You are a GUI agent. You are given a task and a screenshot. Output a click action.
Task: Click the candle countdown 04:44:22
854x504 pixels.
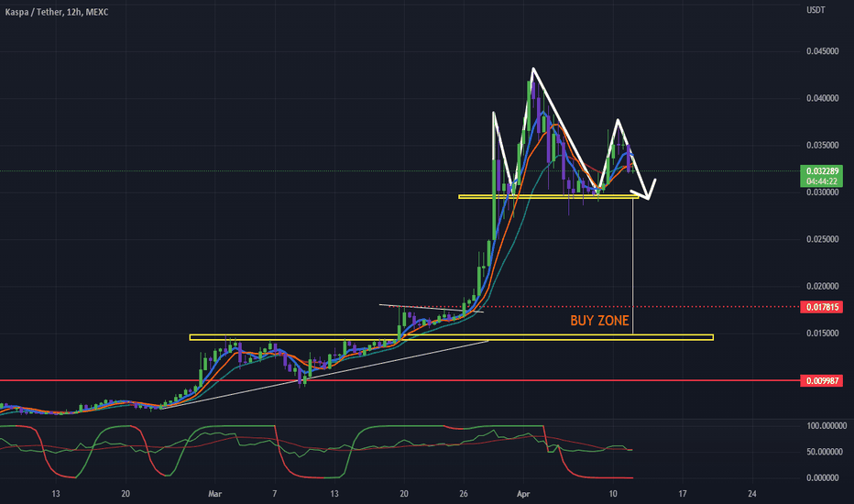(822, 181)
